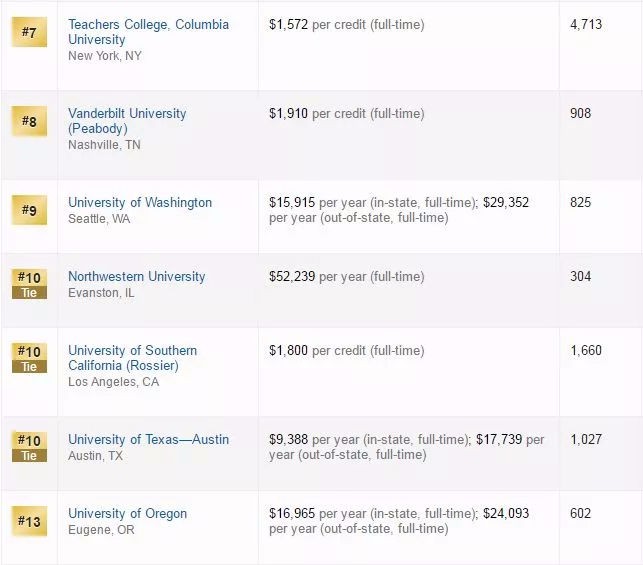Click the #9 gold rank badge
This screenshot has width=643, height=565.
28,210
